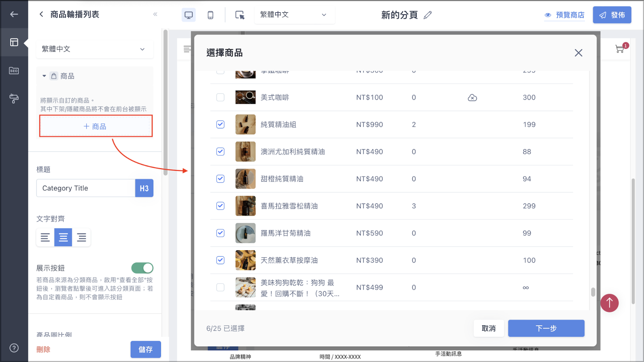Click the Category Title input field
Viewport: 644px width, 362px height.
[x=86, y=188]
